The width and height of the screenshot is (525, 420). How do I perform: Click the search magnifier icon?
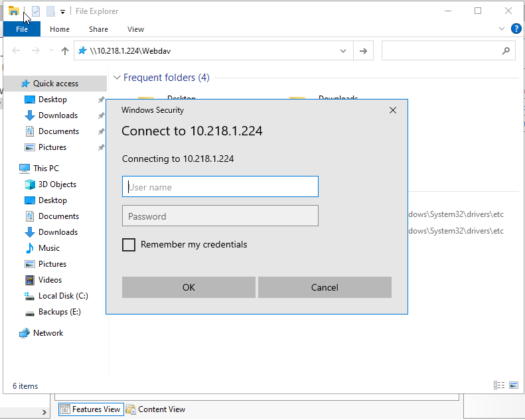506,51
